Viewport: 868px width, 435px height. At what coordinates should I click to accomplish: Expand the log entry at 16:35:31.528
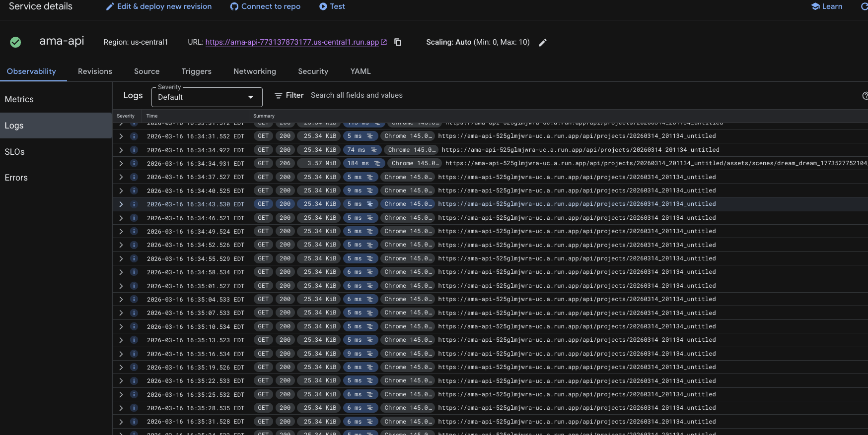tap(121, 422)
